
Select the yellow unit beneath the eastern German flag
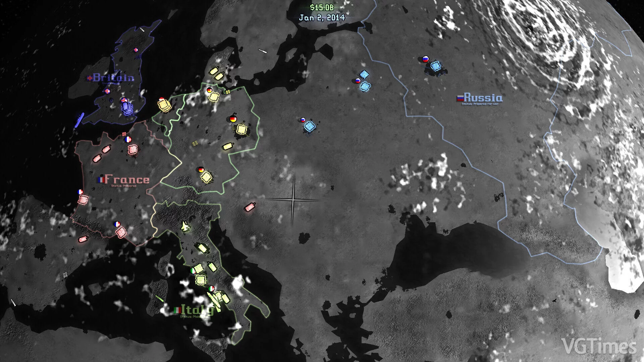[241, 129]
